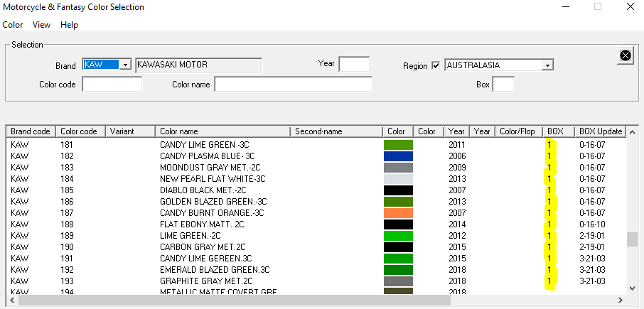Image resolution: width=644 pixels, height=309 pixels.
Task: Click the Year input field
Action: [353, 64]
